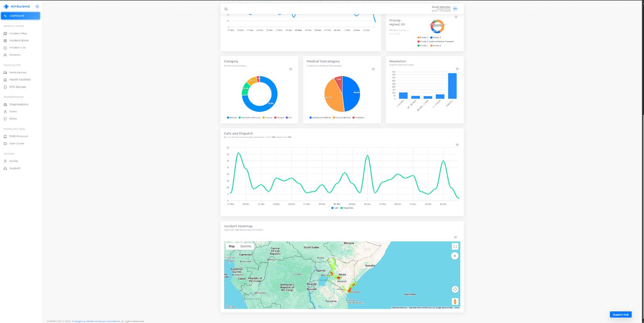Click the Ambulances truck icon in sidebar
This screenshot has height=323, width=644.
pos(5,72)
